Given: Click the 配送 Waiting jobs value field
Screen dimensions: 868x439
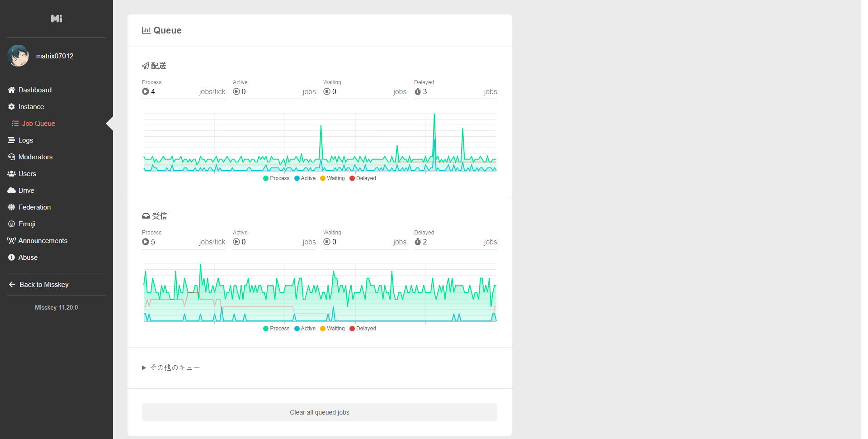Looking at the screenshot, I should coord(365,92).
